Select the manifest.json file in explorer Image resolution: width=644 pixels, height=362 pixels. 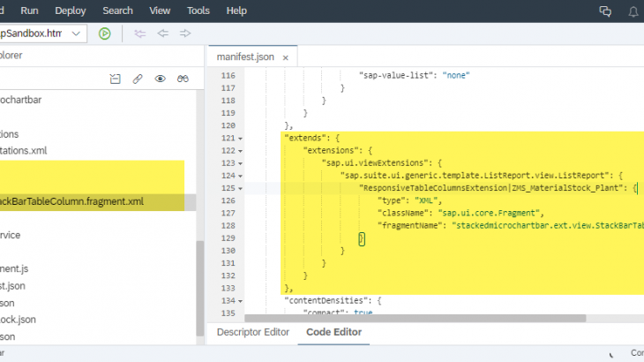pos(12,286)
